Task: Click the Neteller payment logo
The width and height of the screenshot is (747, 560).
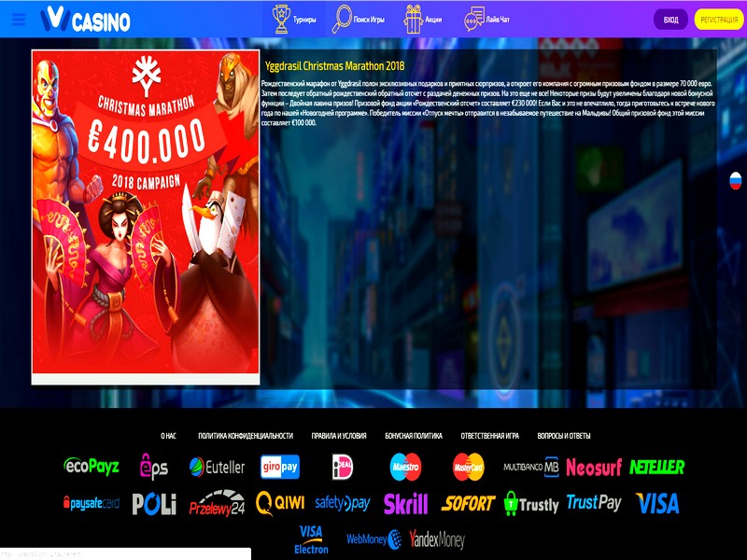Action: pos(657,467)
